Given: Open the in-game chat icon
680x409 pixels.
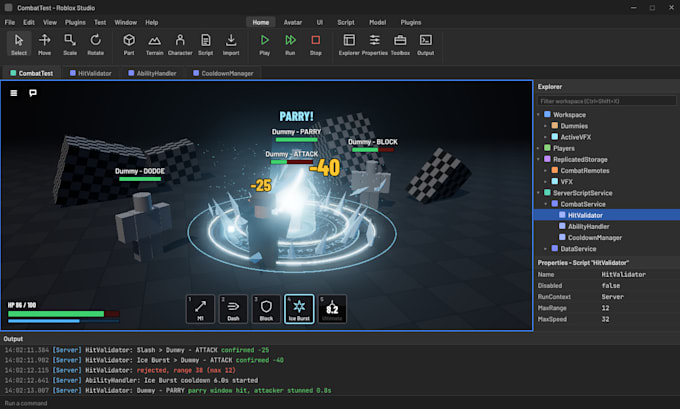Looking at the screenshot, I should point(33,93).
